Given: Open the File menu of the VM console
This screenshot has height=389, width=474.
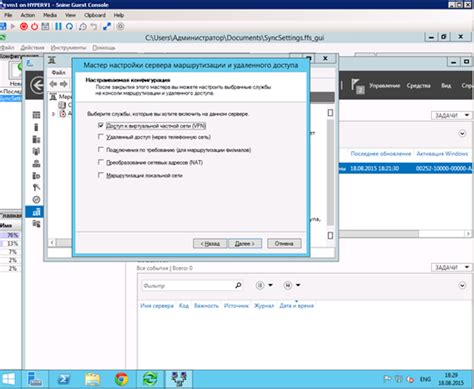Looking at the screenshot, I should pyautogui.click(x=8, y=15).
